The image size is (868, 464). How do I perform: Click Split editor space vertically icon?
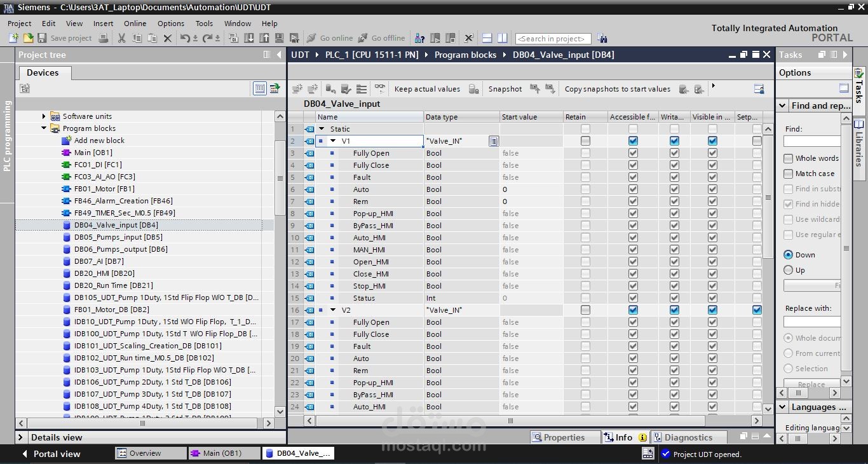click(x=502, y=38)
